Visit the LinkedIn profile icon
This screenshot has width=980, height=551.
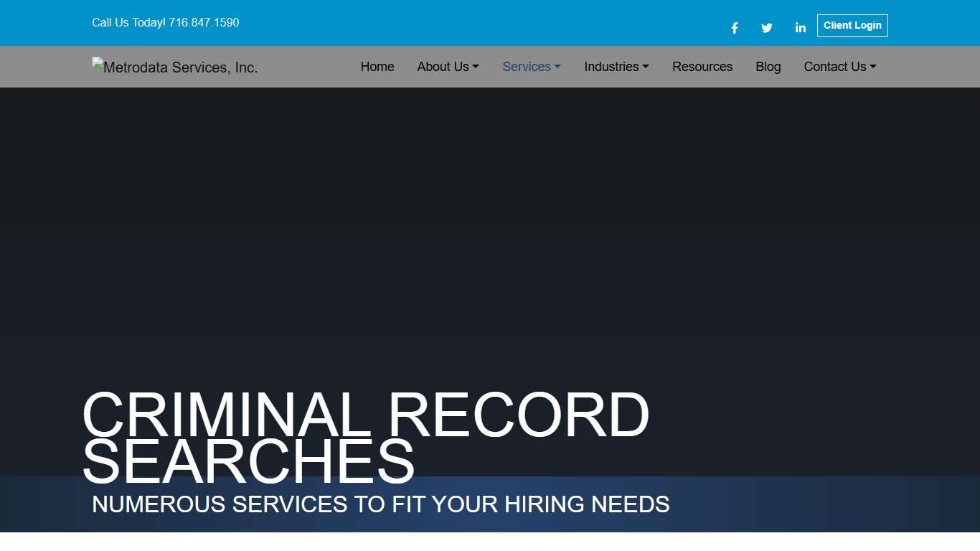coord(800,27)
